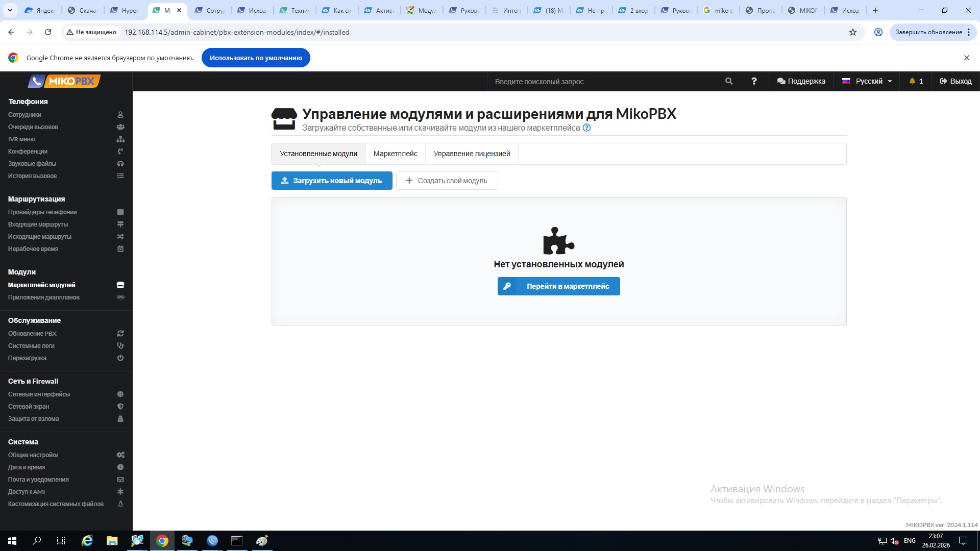Click the Загрузить новый модуль button
Screen dimensions: 980x551
pyautogui.click(x=332, y=181)
